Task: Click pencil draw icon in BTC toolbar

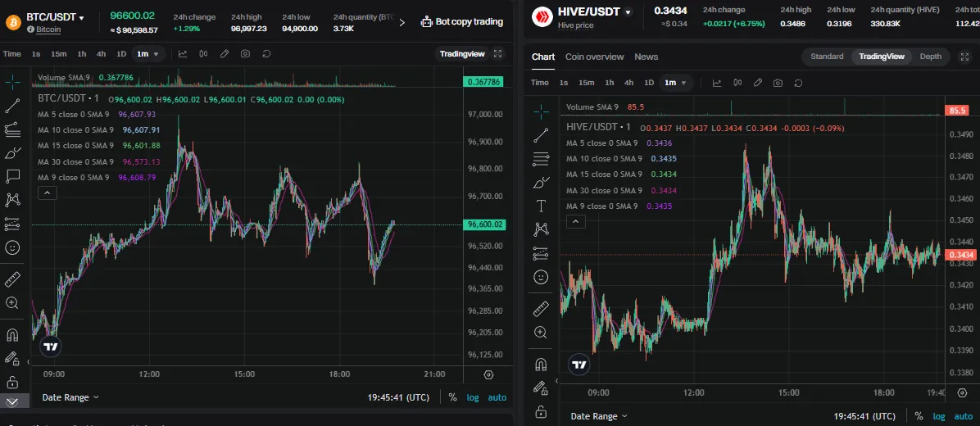Action: 225,54
